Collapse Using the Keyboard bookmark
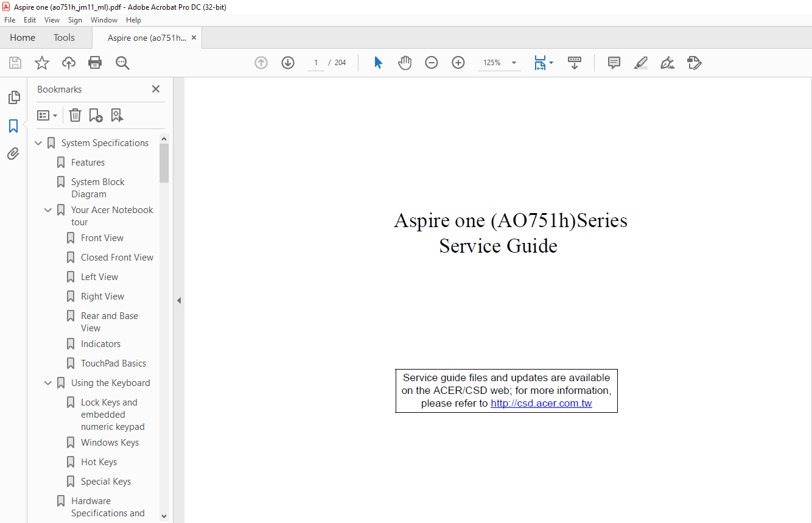Image resolution: width=812 pixels, height=523 pixels. (48, 383)
